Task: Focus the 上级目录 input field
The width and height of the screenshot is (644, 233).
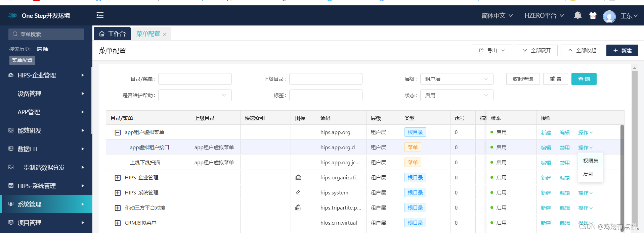Action: pos(326,79)
